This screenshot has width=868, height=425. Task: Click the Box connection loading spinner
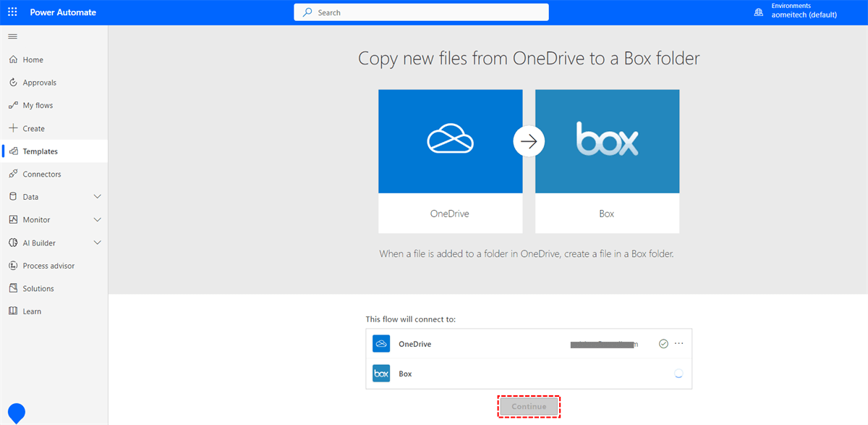(x=678, y=374)
